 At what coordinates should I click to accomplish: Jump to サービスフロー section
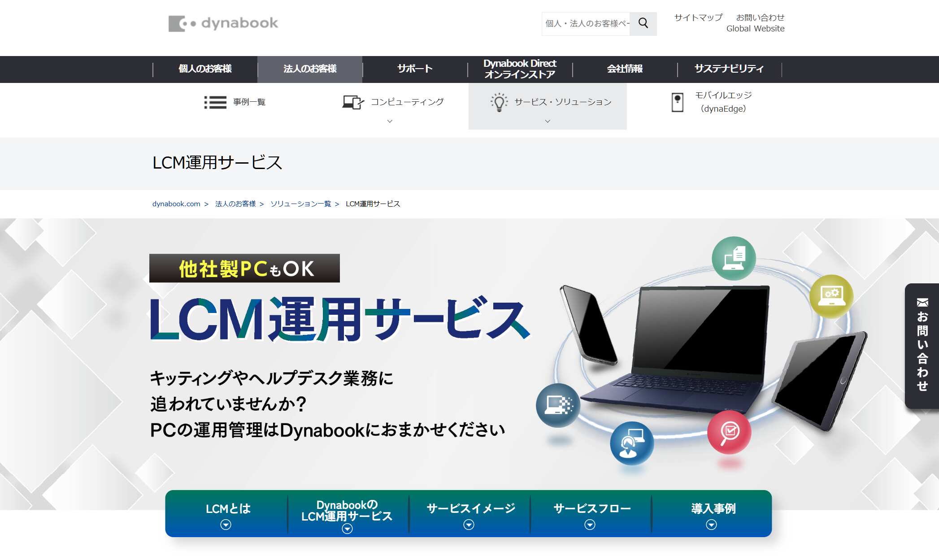[x=591, y=514]
